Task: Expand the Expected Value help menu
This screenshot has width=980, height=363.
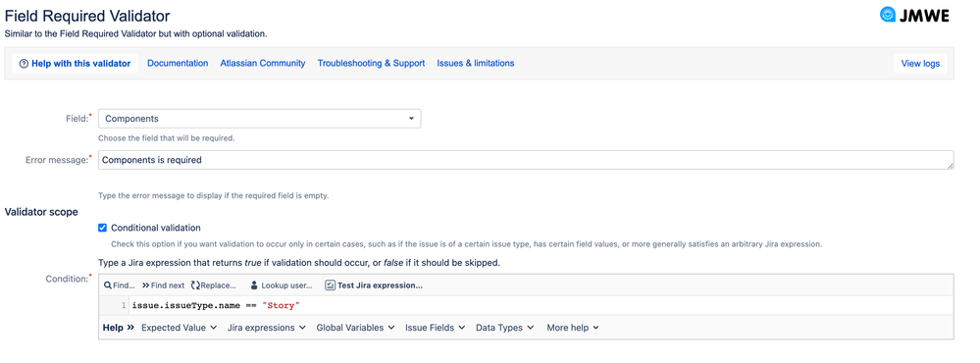Action: (x=179, y=328)
